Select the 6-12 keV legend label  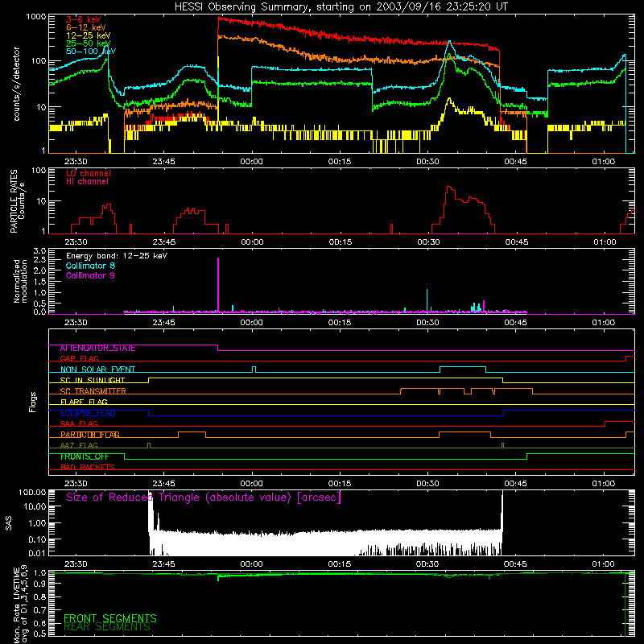pos(86,27)
